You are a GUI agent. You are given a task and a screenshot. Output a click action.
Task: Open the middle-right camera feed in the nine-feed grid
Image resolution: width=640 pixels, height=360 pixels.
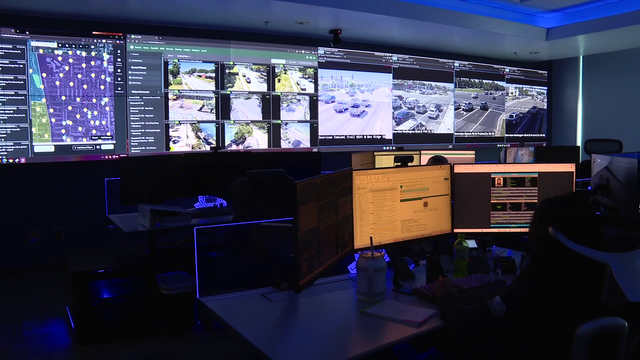[295, 107]
